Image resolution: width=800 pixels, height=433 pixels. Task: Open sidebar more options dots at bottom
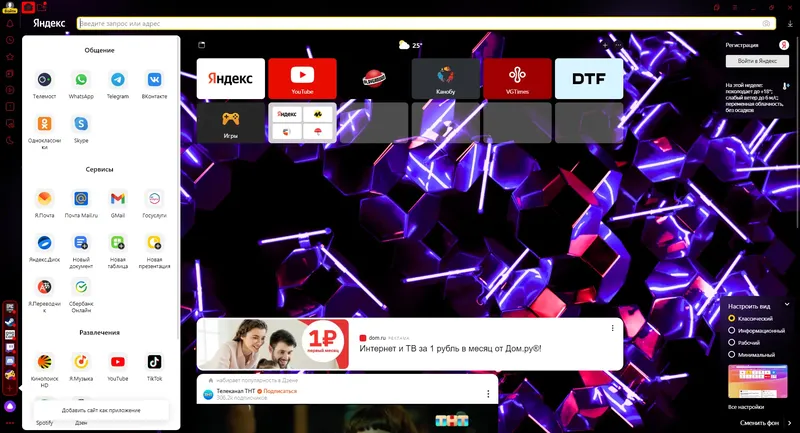tap(10, 423)
